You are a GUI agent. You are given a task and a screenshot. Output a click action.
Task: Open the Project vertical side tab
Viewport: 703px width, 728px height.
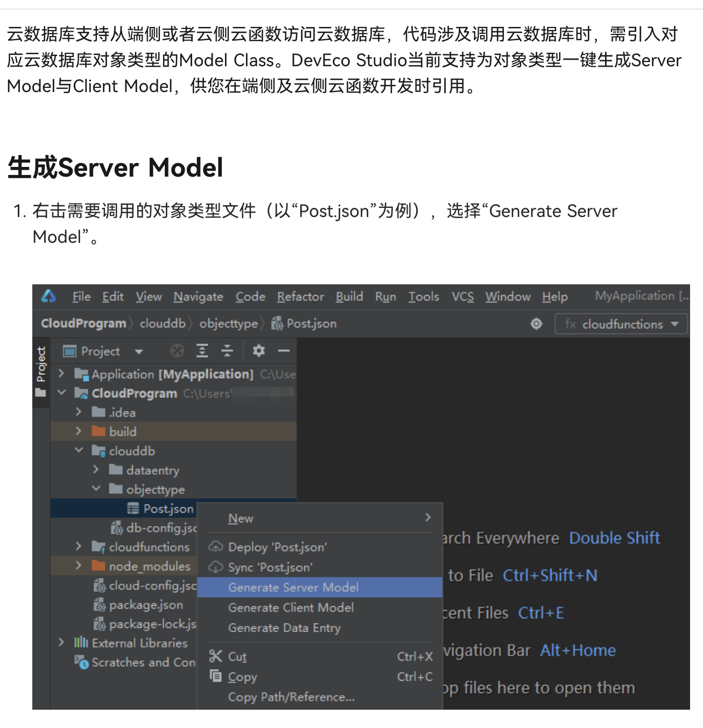[x=41, y=365]
